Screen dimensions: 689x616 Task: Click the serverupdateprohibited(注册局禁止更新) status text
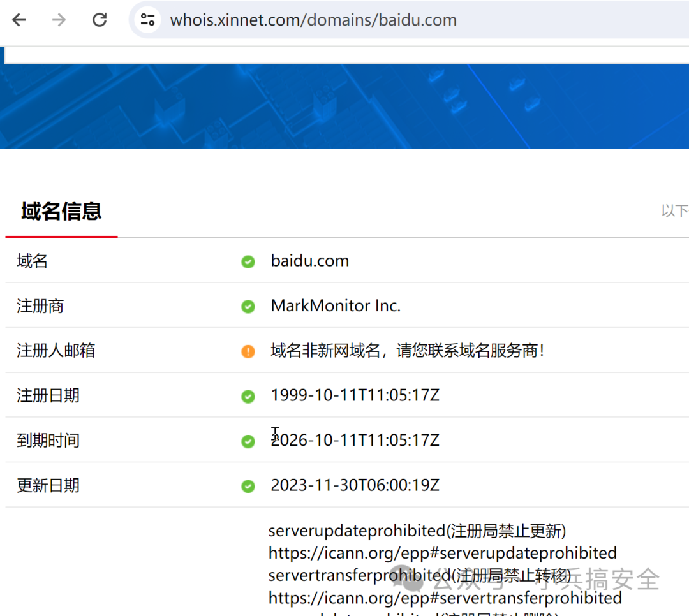[x=417, y=531]
